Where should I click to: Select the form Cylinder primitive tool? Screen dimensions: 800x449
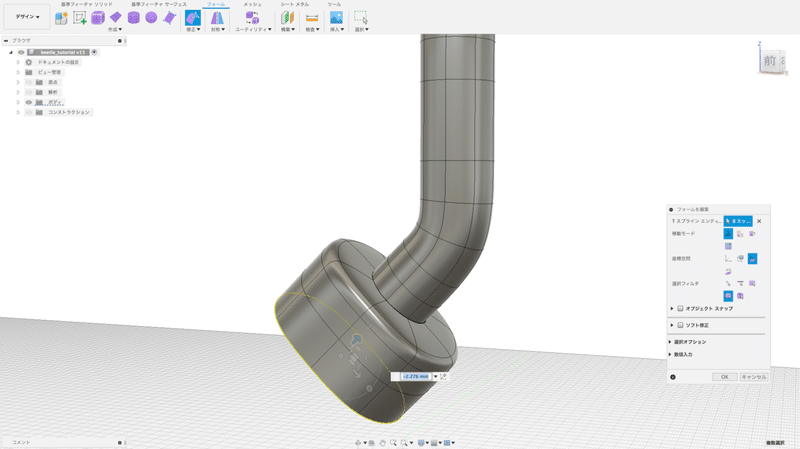coord(134,18)
